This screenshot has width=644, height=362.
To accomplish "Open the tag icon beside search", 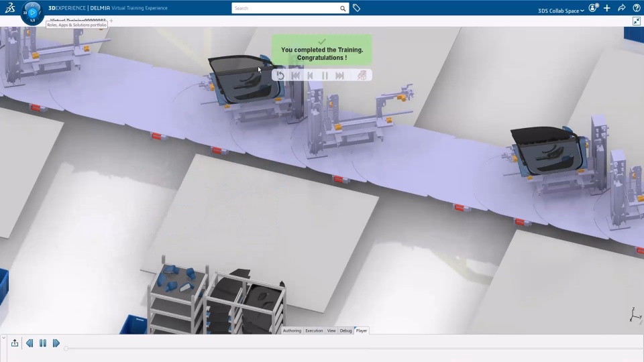I will 356,8.
